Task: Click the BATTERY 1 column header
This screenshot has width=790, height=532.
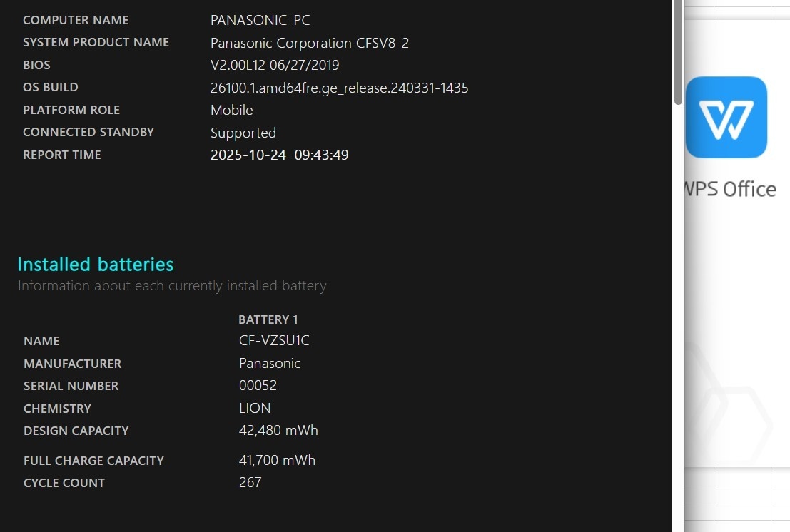Action: click(x=268, y=319)
